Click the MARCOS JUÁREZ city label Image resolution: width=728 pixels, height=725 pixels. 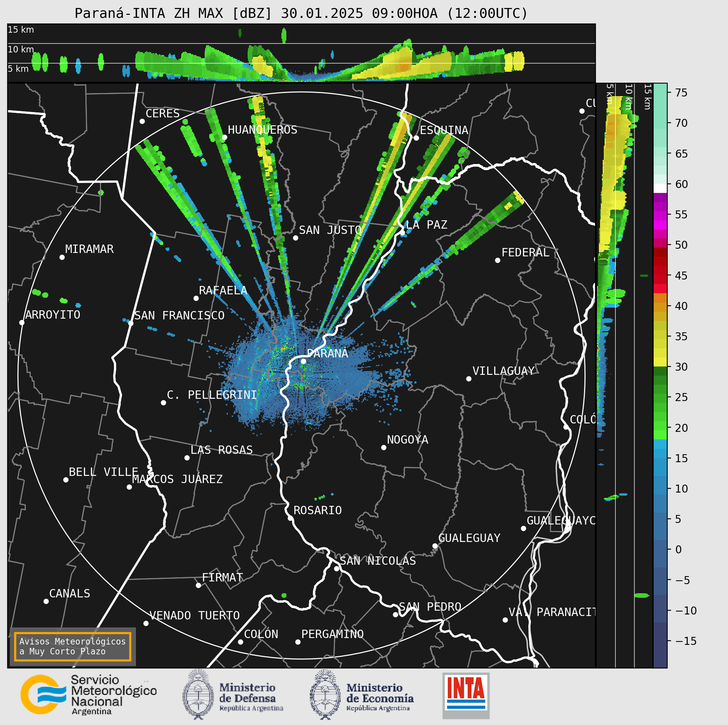pos(177,479)
